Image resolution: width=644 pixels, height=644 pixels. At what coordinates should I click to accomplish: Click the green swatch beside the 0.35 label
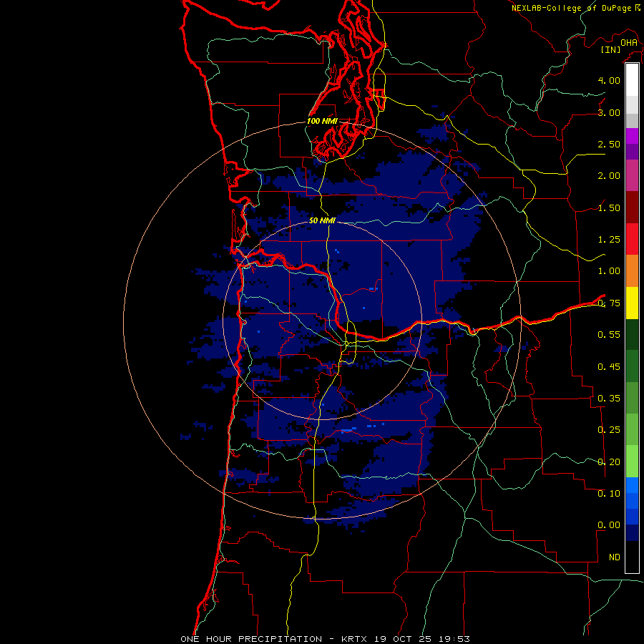tap(632, 398)
